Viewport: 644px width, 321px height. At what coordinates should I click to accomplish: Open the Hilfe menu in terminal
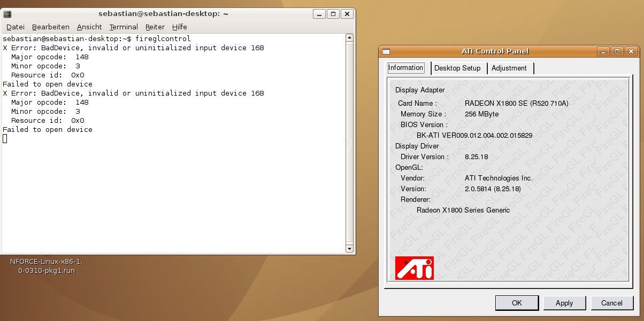[x=180, y=27]
